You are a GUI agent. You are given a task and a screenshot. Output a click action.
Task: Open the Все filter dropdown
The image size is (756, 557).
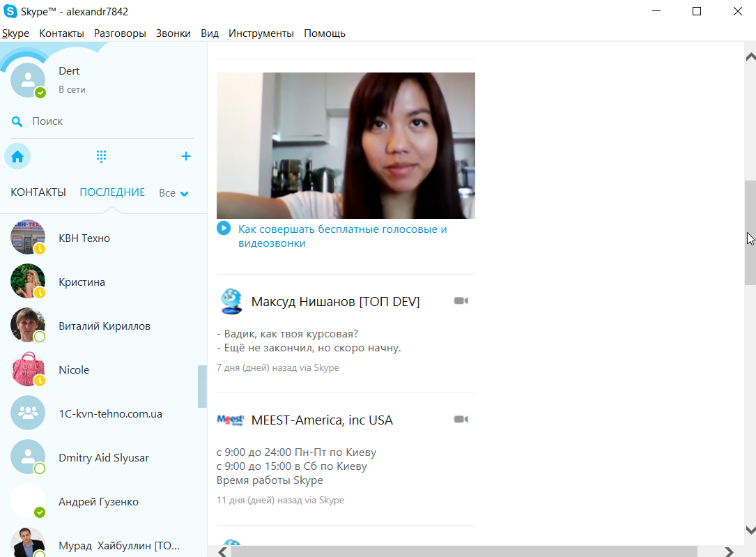tap(173, 193)
